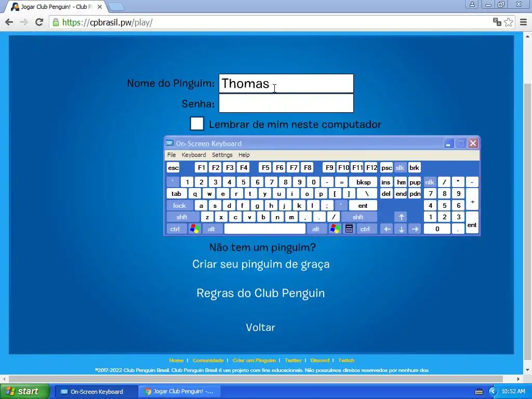The width and height of the screenshot is (532, 399).
Task: Open the On-Screen Keyboard File menu
Action: 171,155
